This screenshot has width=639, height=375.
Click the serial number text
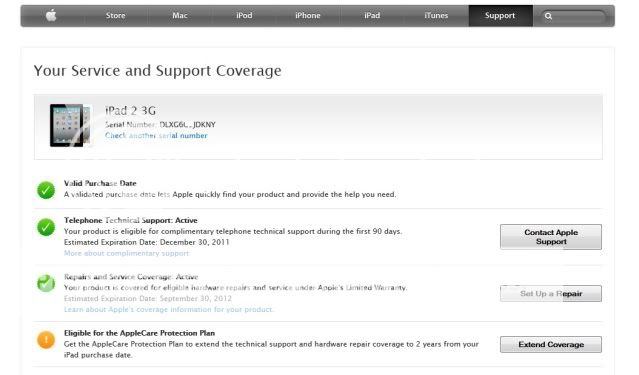(160, 124)
